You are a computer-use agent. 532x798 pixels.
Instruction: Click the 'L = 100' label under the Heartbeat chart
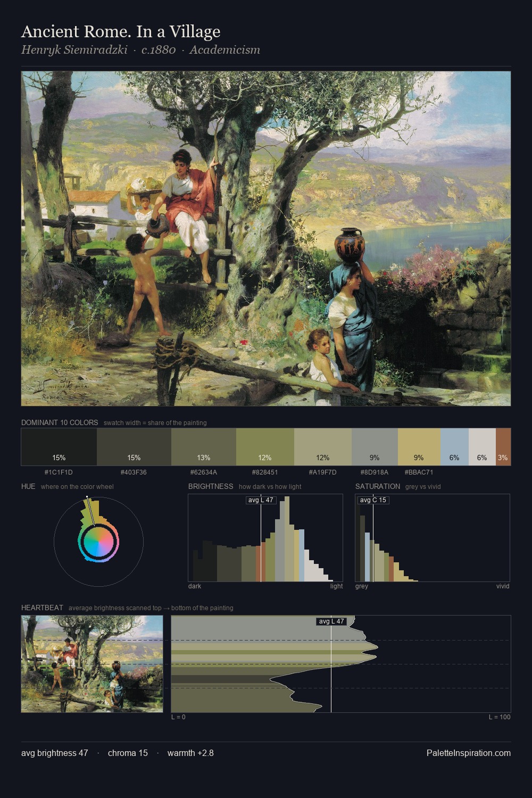[500, 717]
